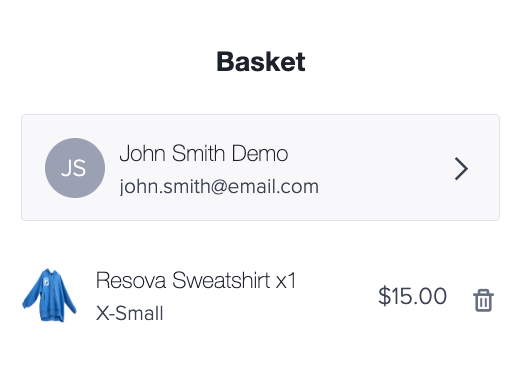
Task: Delete the Resova Sweatshirt from basket
Action: click(x=483, y=300)
